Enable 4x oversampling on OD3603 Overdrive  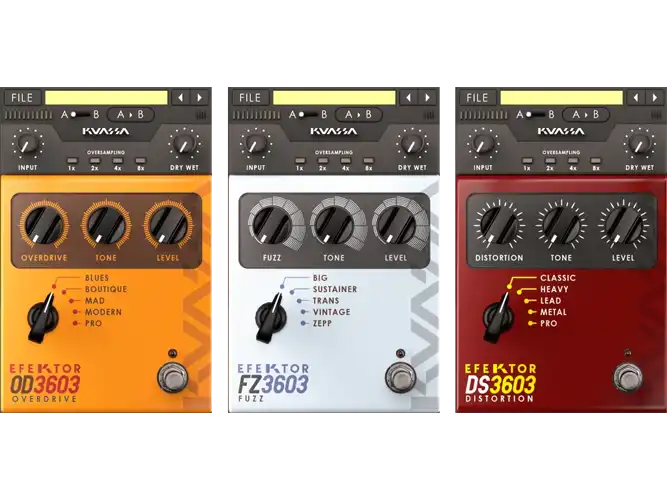pyautogui.click(x=117, y=161)
